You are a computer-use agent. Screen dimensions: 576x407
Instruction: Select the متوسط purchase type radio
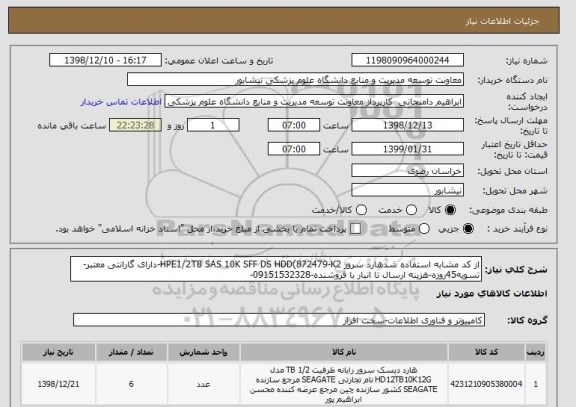(424, 229)
